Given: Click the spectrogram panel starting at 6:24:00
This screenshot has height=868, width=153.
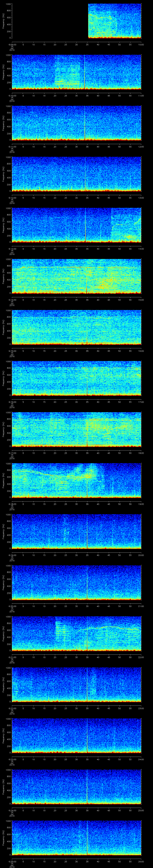Looking at the screenshot, I should click(77, 787).
